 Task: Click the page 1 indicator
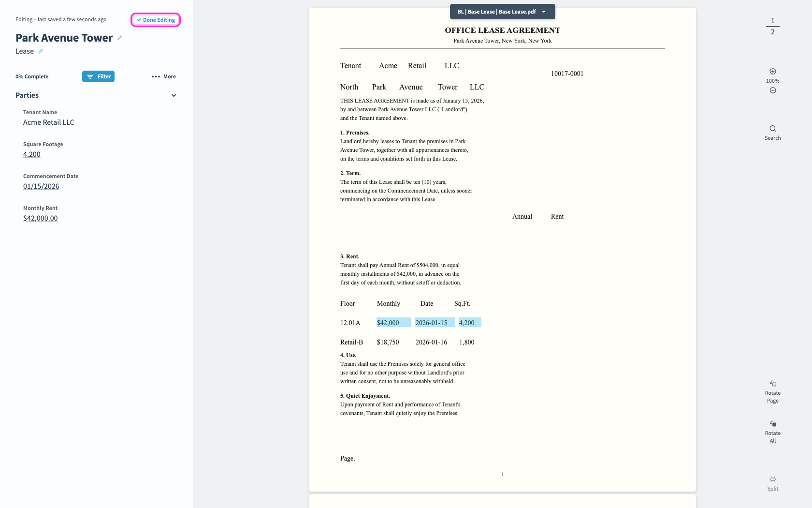pyautogui.click(x=773, y=21)
